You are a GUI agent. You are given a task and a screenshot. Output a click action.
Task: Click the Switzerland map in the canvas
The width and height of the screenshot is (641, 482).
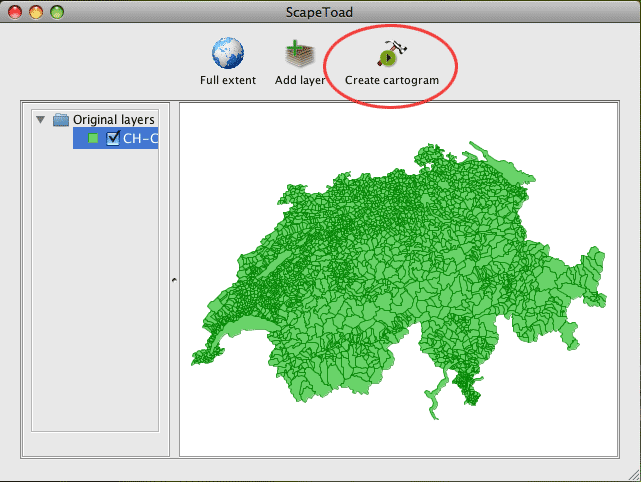tap(399, 280)
